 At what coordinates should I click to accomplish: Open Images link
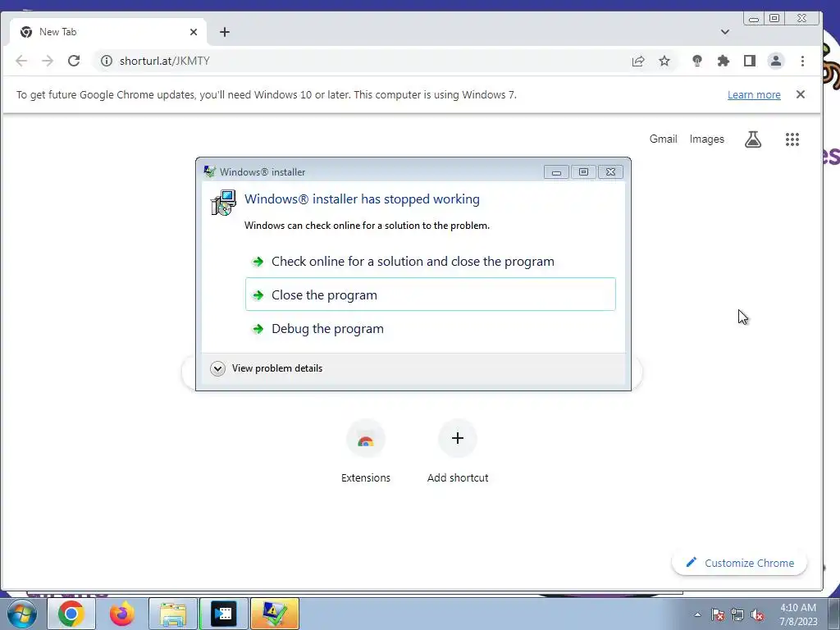pyautogui.click(x=706, y=139)
